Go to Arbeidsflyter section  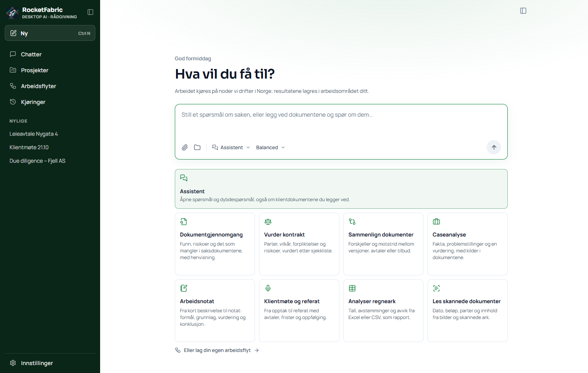[x=50, y=86]
